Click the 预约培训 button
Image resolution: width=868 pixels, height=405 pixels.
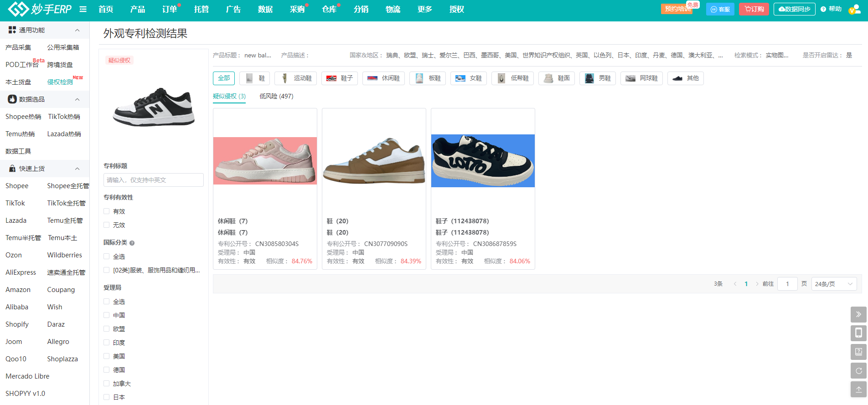(x=677, y=9)
